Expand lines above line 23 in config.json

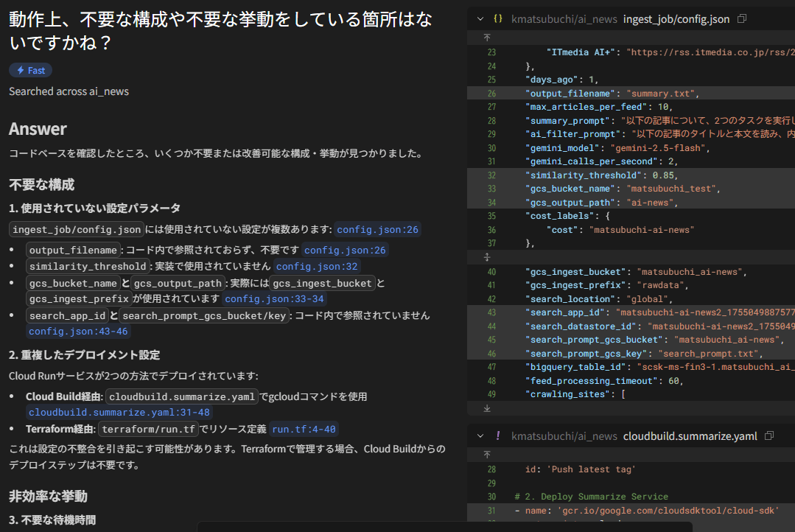coord(486,36)
